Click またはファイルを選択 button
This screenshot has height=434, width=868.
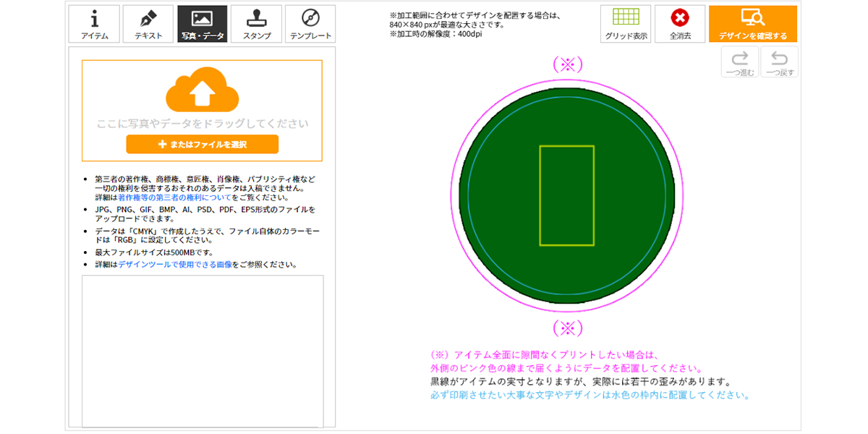click(x=202, y=145)
